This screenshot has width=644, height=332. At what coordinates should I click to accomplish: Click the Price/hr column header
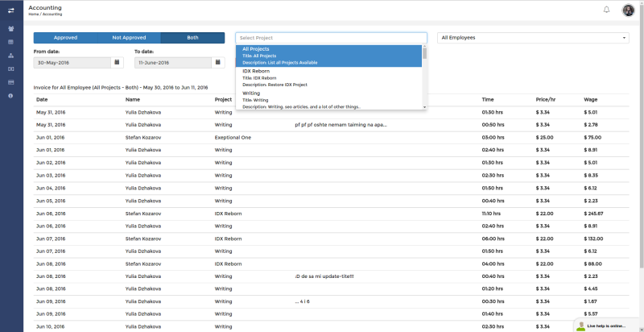tap(546, 99)
